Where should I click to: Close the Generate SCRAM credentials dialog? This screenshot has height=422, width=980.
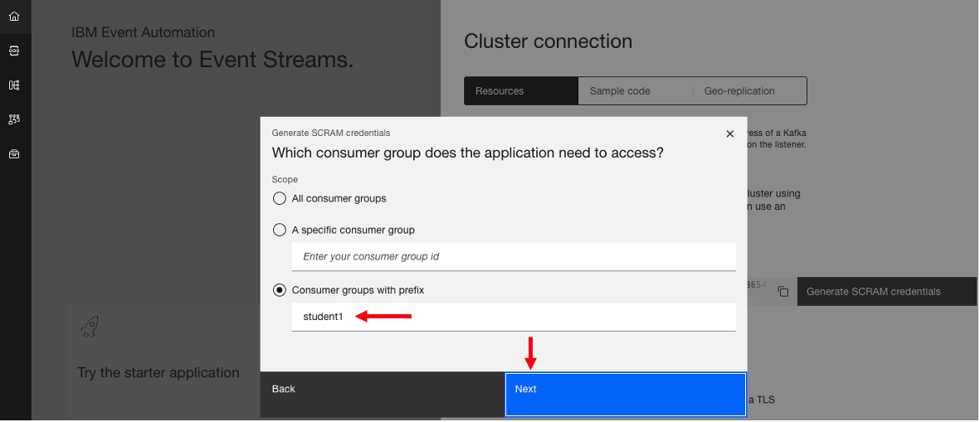(x=730, y=133)
